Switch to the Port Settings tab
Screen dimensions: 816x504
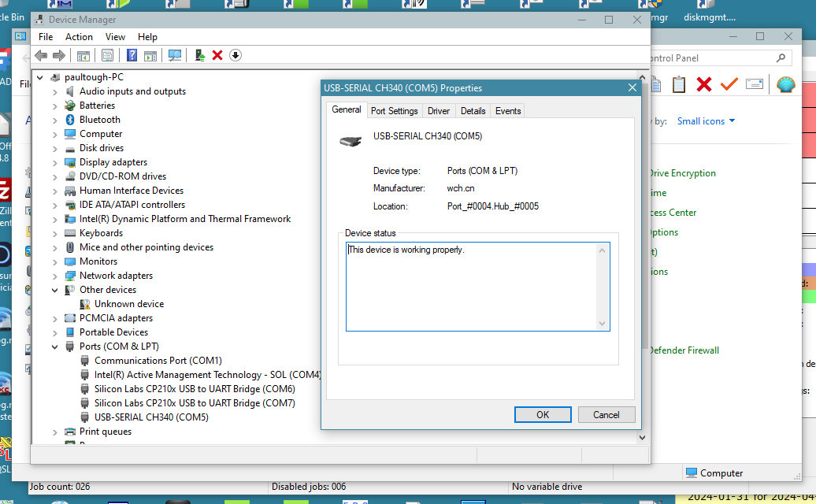click(x=395, y=111)
